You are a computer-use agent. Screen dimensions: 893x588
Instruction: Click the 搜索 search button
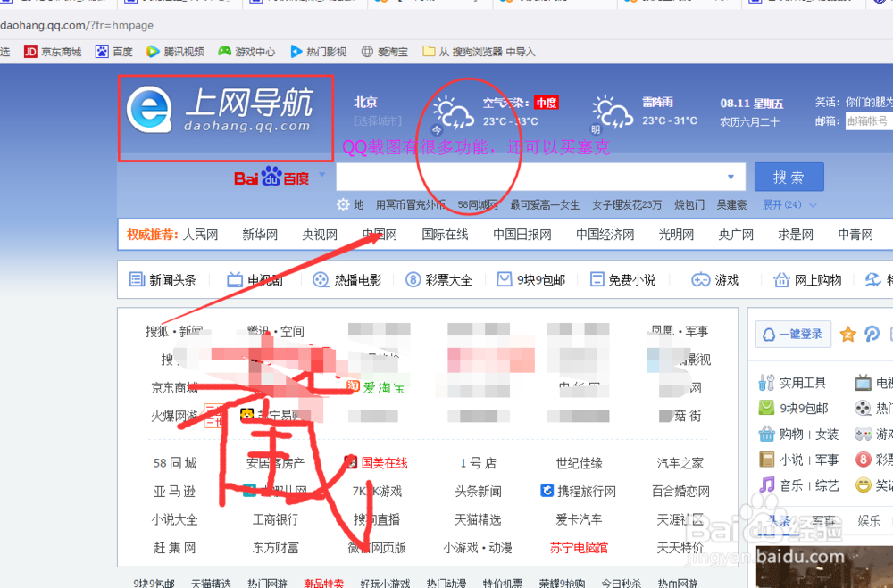pos(789,177)
